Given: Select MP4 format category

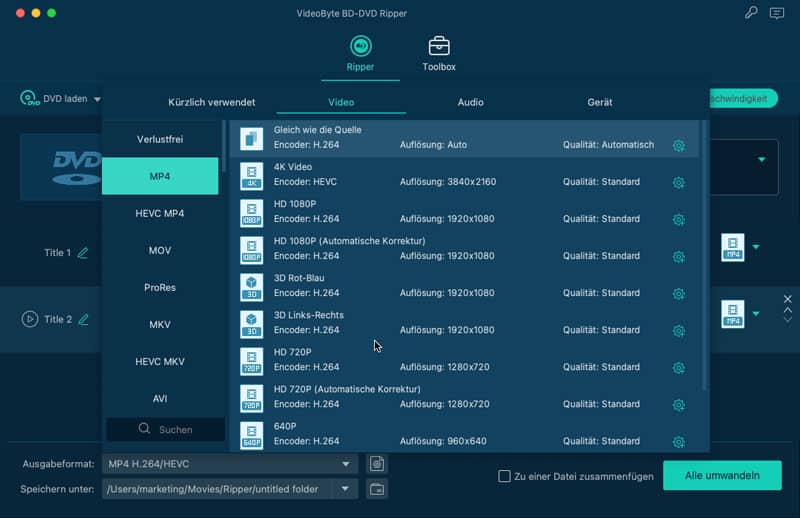Looking at the screenshot, I should [x=160, y=176].
